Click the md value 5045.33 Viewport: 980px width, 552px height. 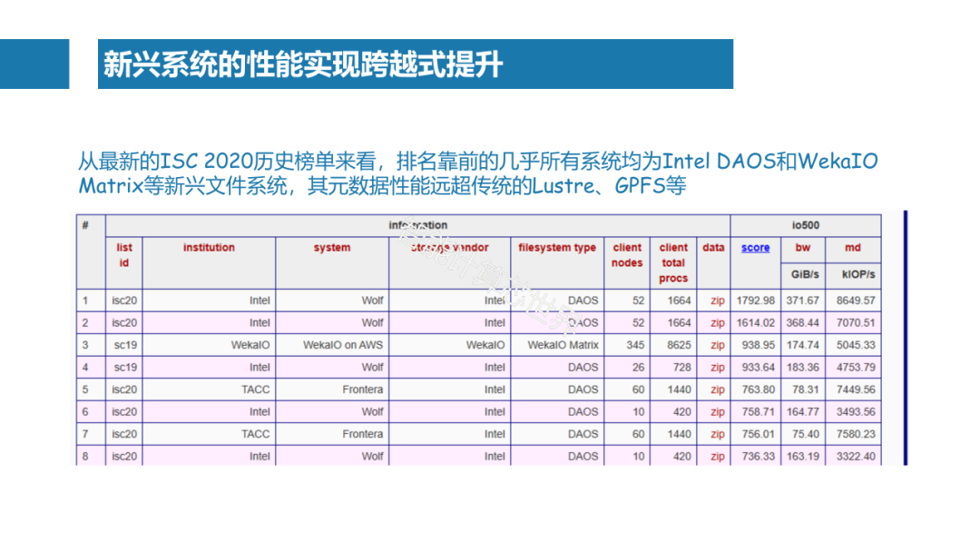856,345
